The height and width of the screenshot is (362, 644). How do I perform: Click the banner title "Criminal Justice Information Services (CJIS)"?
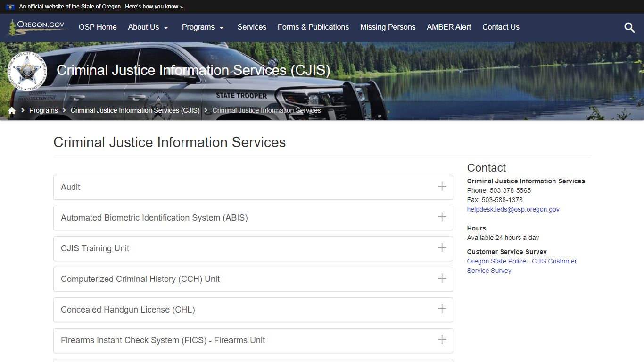pos(193,70)
